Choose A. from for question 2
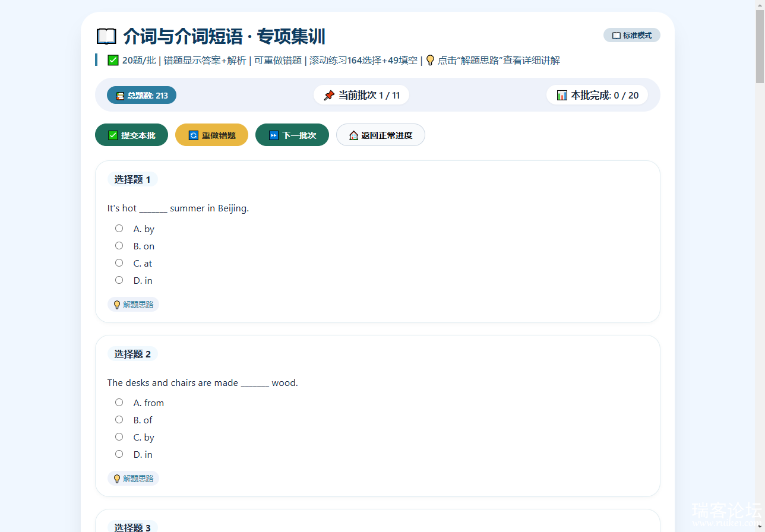The height and width of the screenshot is (532, 765). coord(119,403)
